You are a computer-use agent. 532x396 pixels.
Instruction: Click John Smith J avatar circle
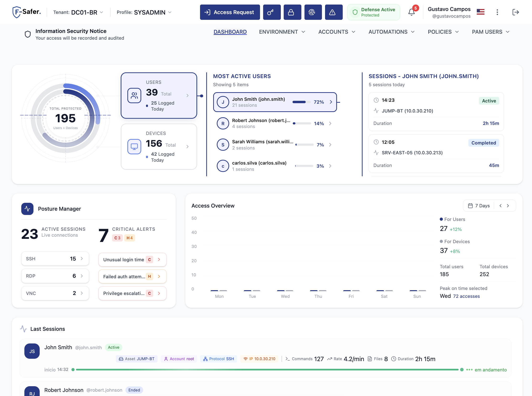pyautogui.click(x=223, y=102)
